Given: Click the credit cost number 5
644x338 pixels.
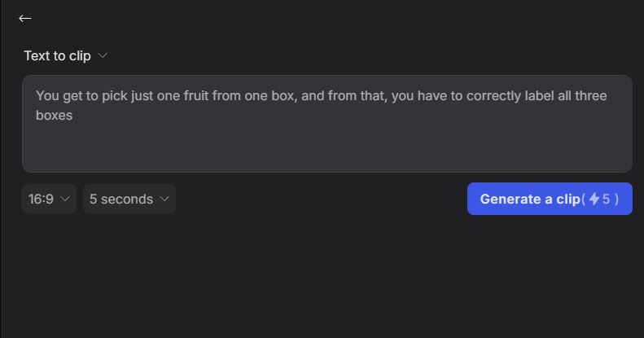Looking at the screenshot, I should pyautogui.click(x=606, y=199).
